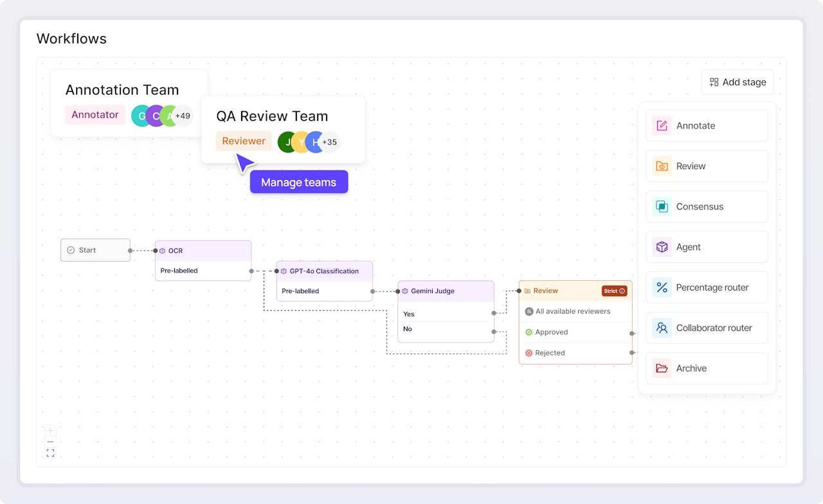Select the Annotate stage icon in the panel
Viewport: 823px width, 504px height.
click(662, 125)
